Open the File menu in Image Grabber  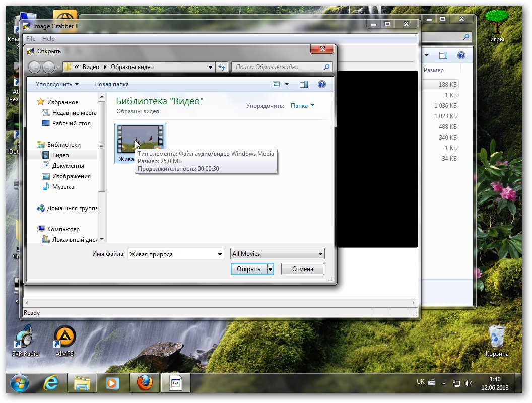point(31,39)
